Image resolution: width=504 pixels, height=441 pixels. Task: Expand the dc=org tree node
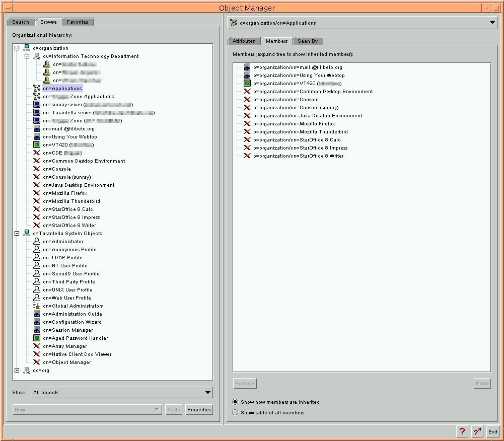tap(17, 371)
